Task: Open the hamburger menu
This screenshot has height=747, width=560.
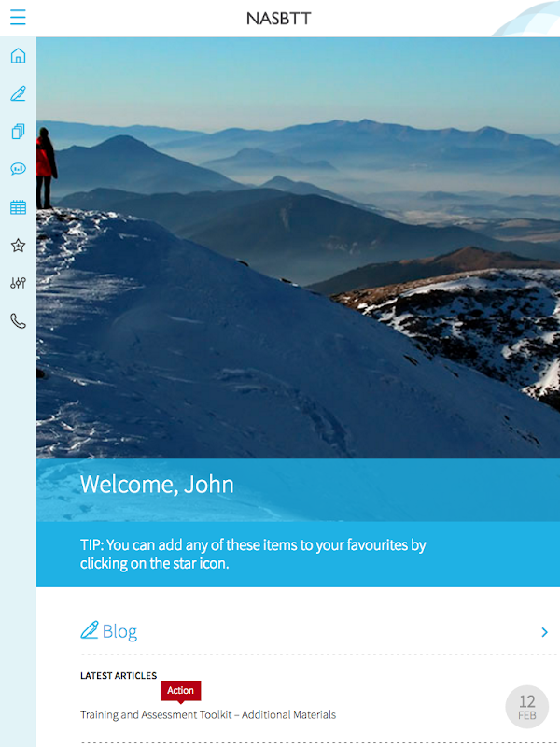Action: point(18,17)
